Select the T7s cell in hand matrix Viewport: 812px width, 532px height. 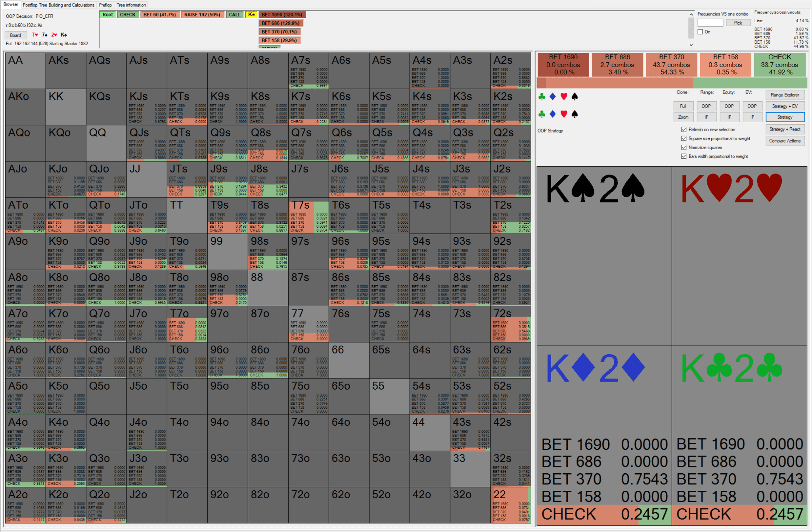(x=308, y=216)
